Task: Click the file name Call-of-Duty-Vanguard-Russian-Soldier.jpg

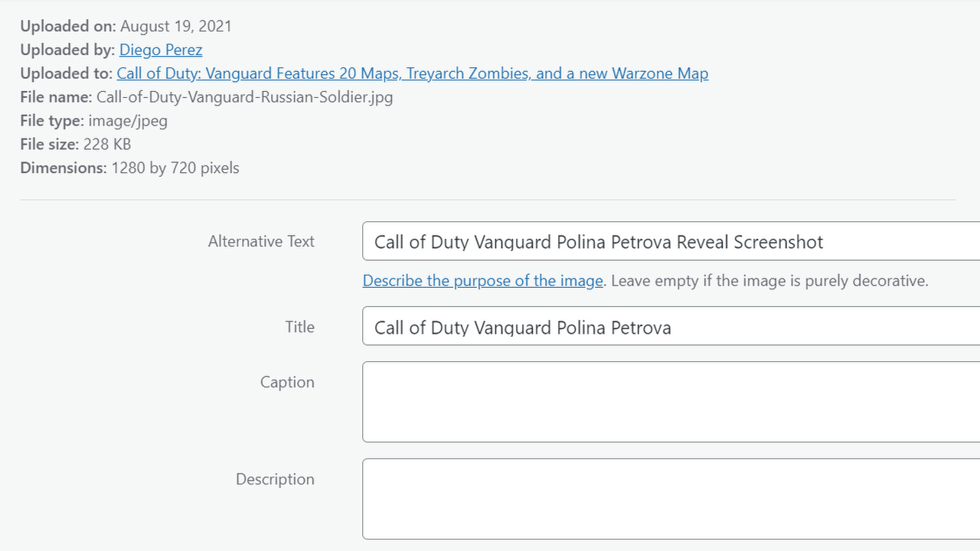Action: tap(244, 97)
